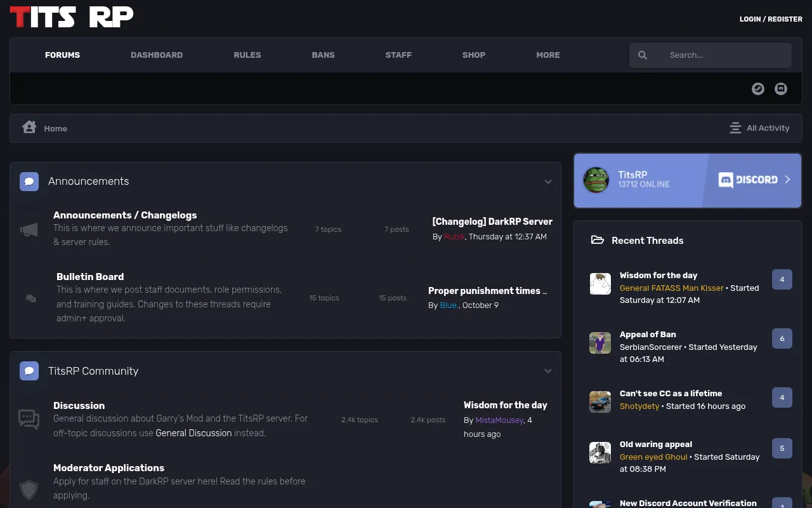Click the Discussion forum speech bubbles icon
Image resolution: width=812 pixels, height=508 pixels.
29,420
